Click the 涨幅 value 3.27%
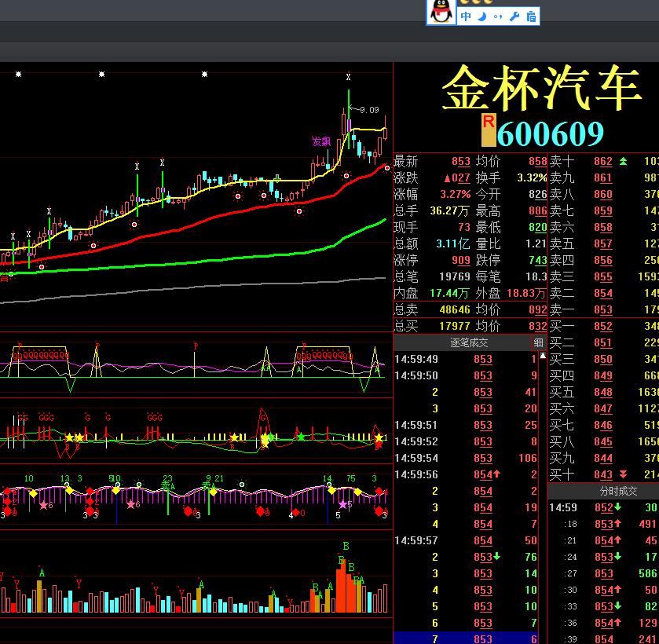Viewport: 659px width, 644px height. pos(455,194)
